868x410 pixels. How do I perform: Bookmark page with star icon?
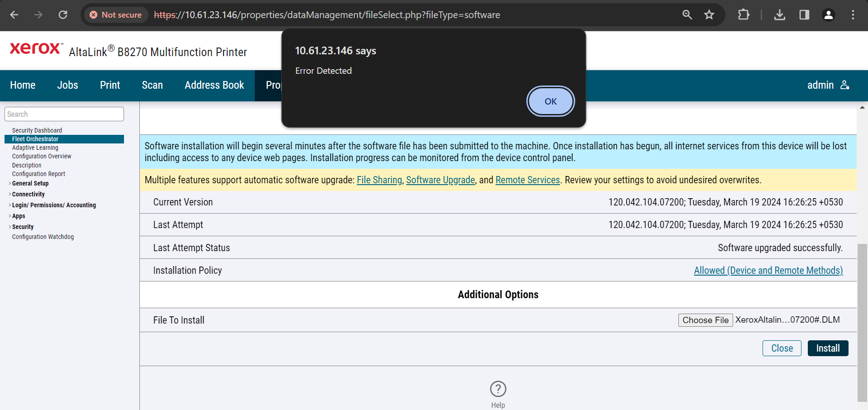click(x=709, y=15)
